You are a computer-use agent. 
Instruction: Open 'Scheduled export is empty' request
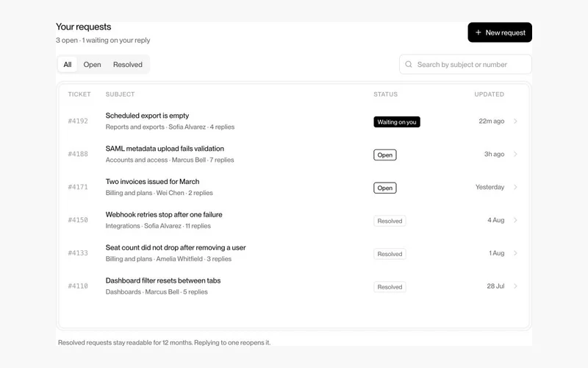click(x=148, y=116)
